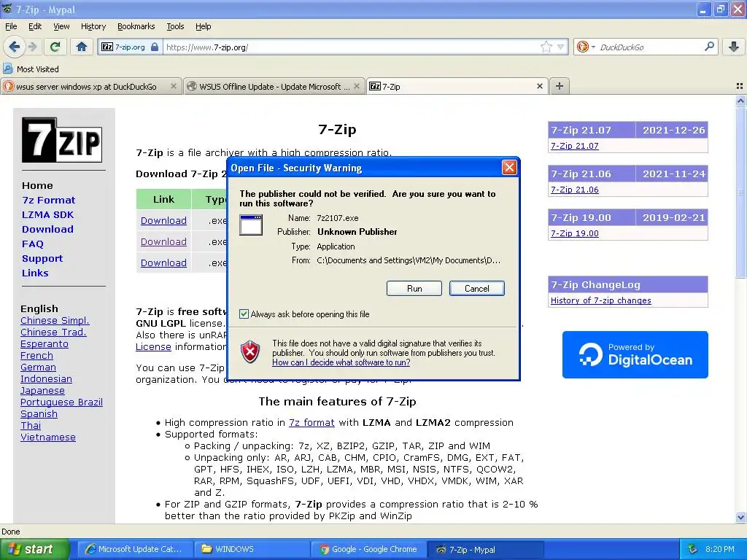This screenshot has width=747, height=560.
Task: Open History of 7-zip changes link
Action: click(601, 300)
